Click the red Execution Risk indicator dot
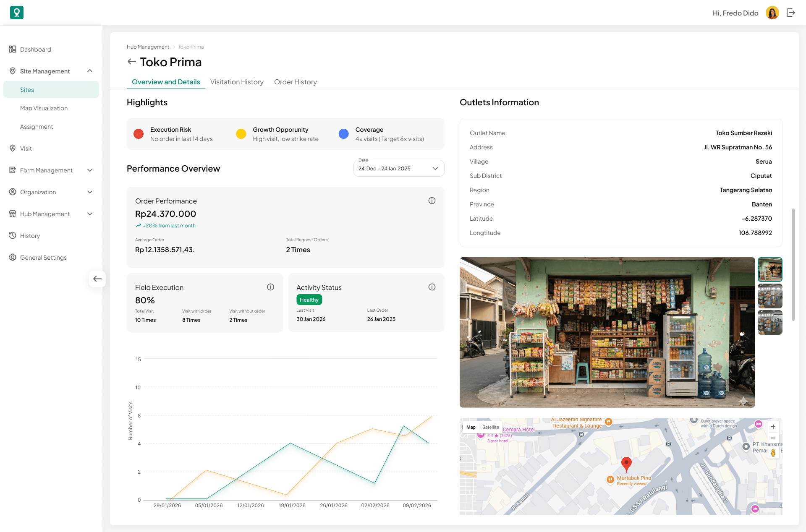 pyautogui.click(x=139, y=134)
